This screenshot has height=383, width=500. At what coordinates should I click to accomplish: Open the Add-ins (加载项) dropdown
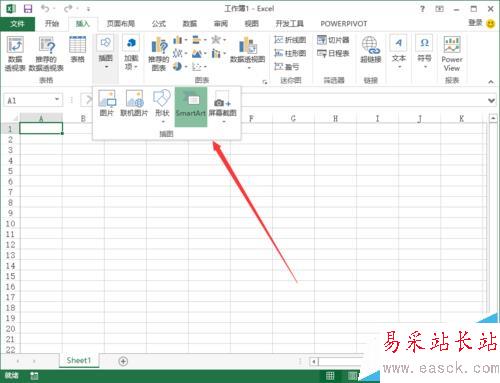pyautogui.click(x=131, y=53)
